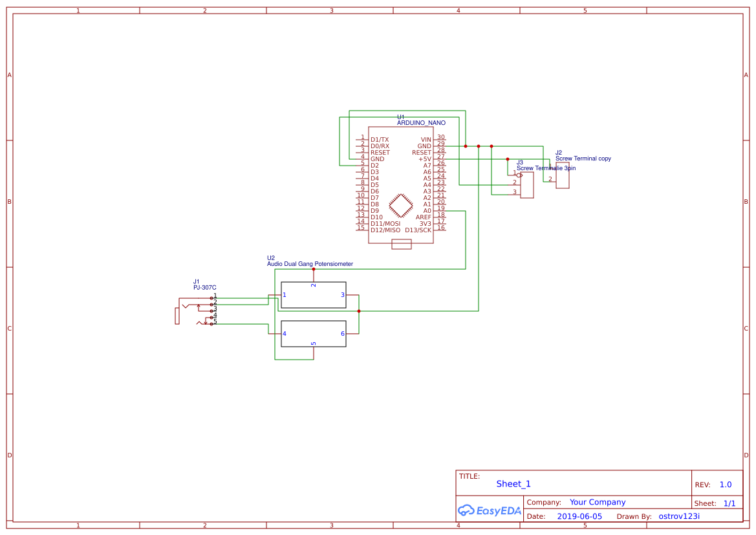Click the date field 2019-06-05
The width and height of the screenshot is (756, 535).
click(581, 516)
